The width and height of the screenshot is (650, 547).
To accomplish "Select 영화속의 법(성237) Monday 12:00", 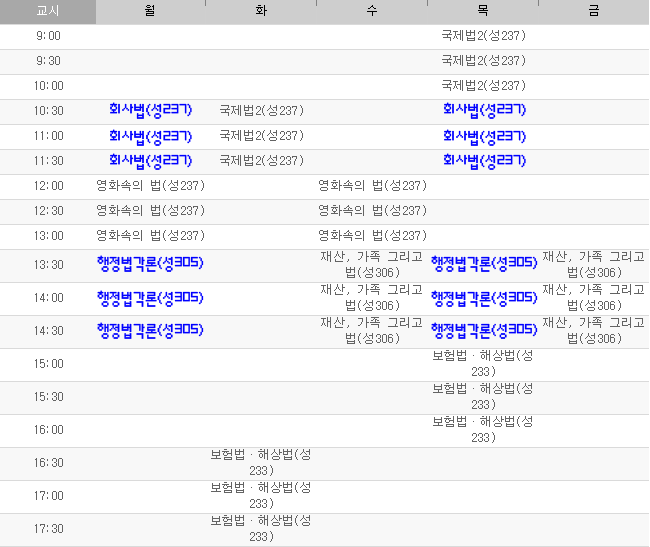I will click(x=150, y=185).
